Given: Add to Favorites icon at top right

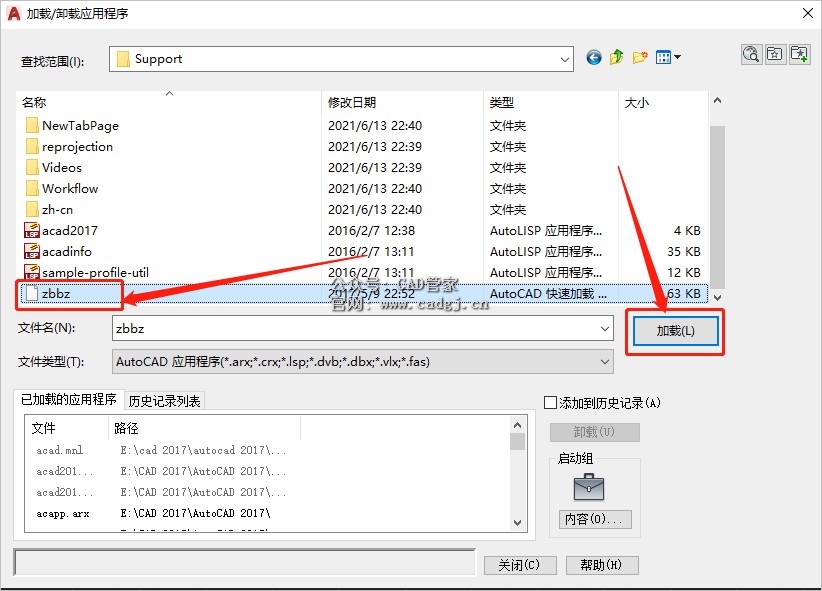Looking at the screenshot, I should click(x=799, y=54).
